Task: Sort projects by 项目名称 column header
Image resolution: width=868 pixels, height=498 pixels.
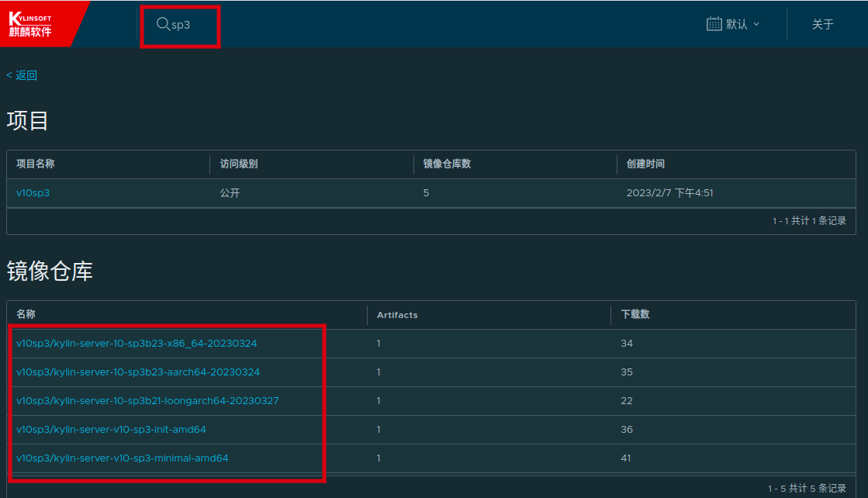Action: 36,164
